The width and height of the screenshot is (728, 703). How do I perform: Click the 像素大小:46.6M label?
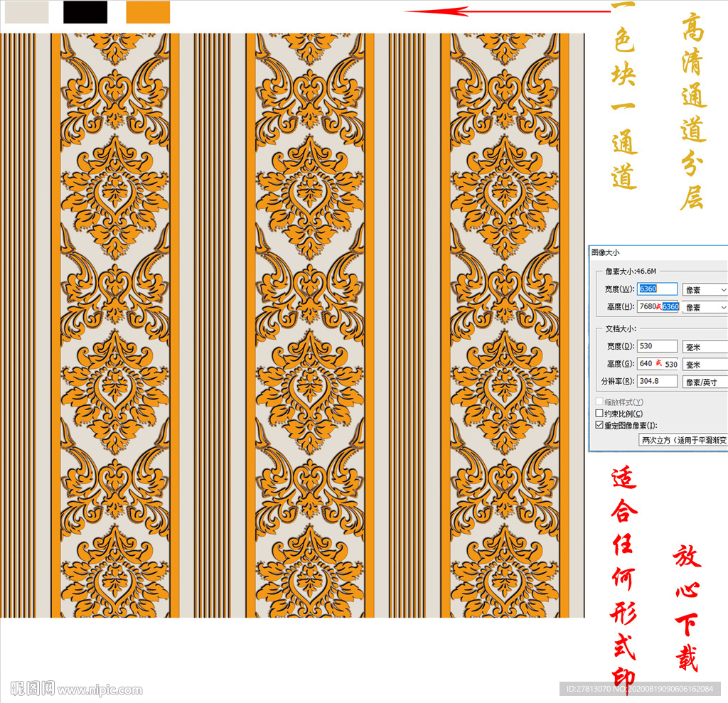631,271
